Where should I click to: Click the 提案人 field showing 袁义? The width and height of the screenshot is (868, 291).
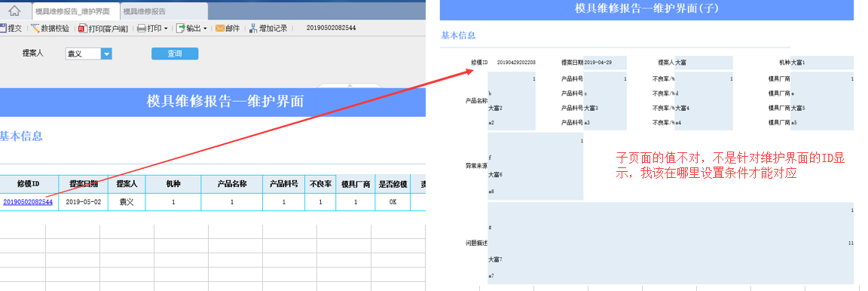[x=83, y=54]
